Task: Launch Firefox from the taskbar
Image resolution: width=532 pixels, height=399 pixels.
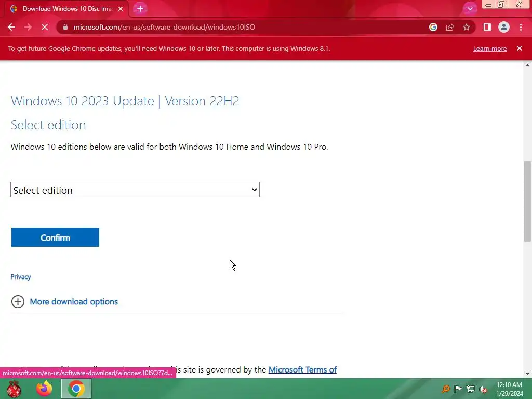Action: click(45, 389)
